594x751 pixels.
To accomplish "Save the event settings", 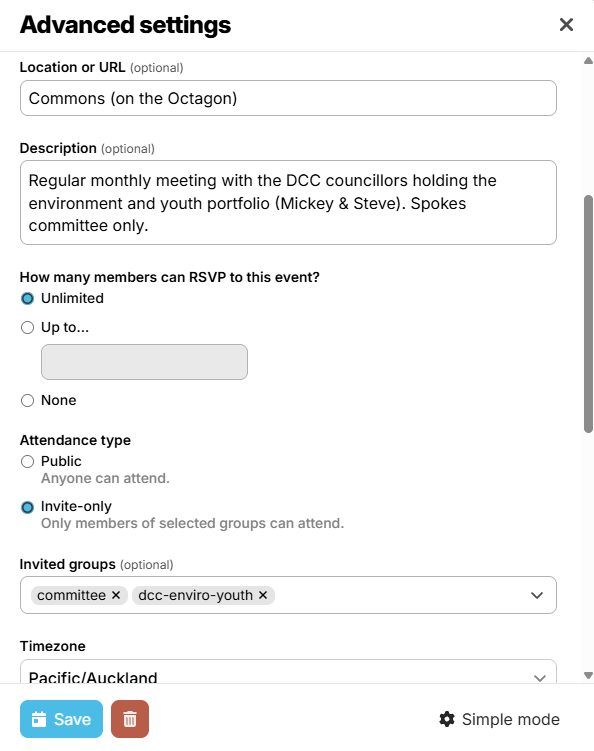I will point(61,719).
